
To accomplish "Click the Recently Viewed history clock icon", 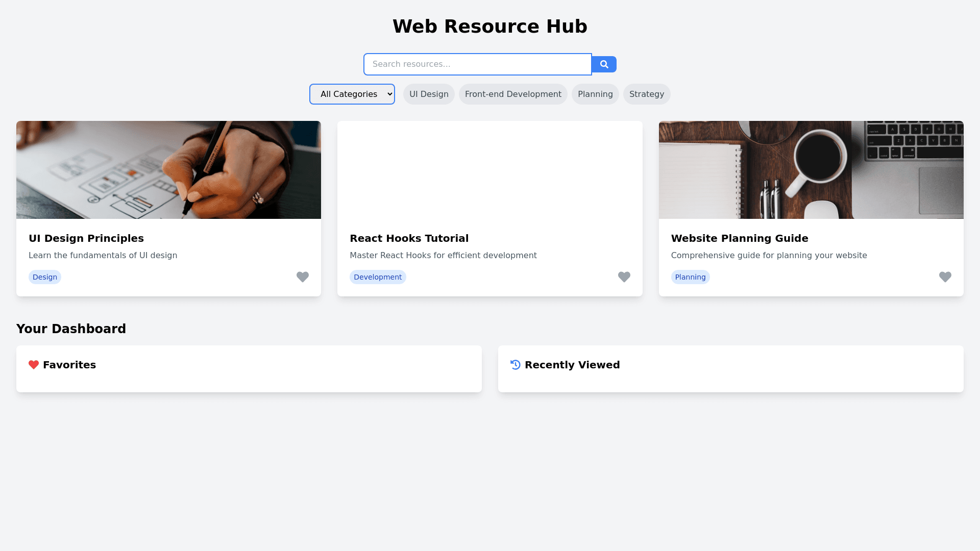I will [516, 365].
